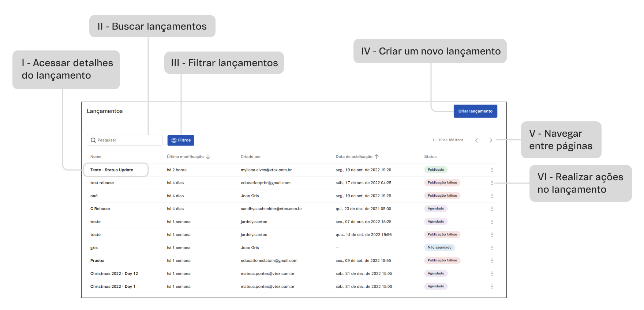
Task: Go to next page of releases
Action: pos(491,140)
